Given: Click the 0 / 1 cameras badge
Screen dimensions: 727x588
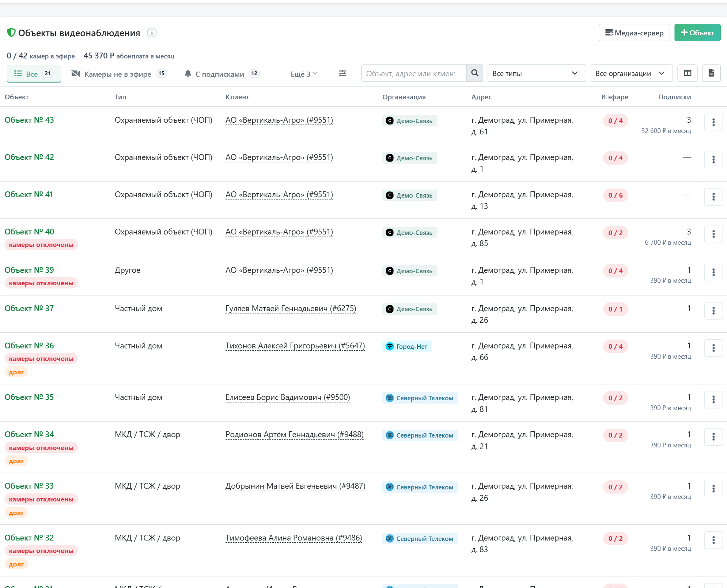Looking at the screenshot, I should 616,309.
